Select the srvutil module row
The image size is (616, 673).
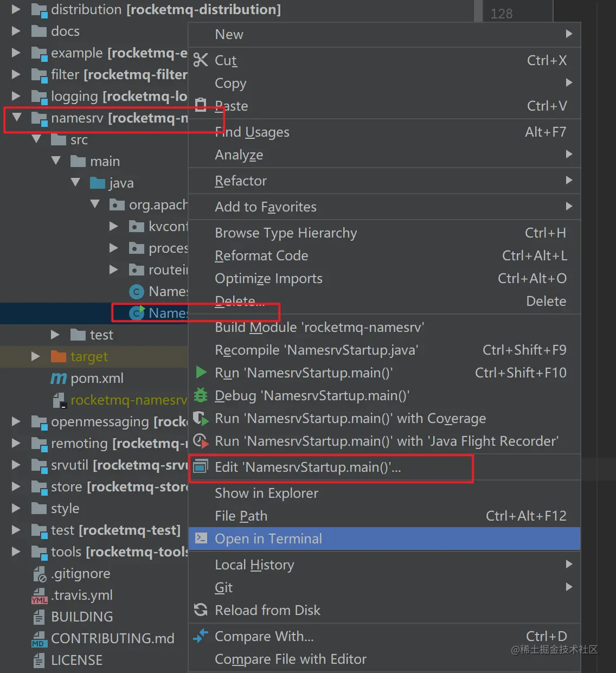[x=94, y=465]
